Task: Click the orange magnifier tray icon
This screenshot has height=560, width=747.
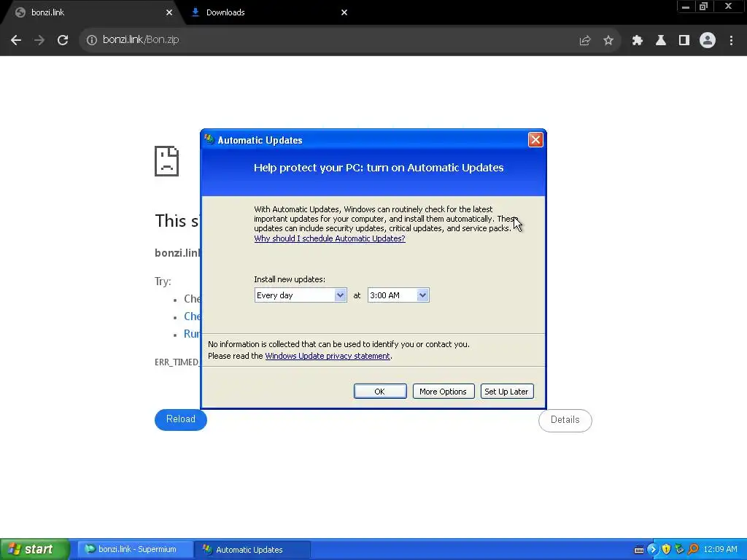Action: pos(693,550)
